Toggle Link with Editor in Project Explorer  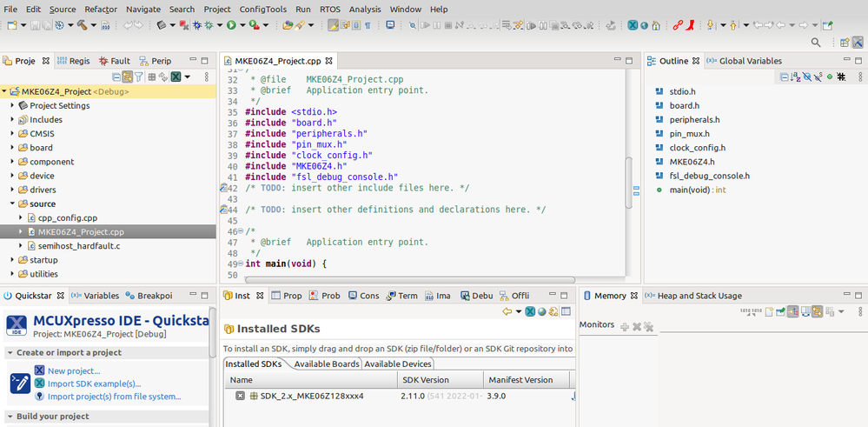[x=128, y=77]
